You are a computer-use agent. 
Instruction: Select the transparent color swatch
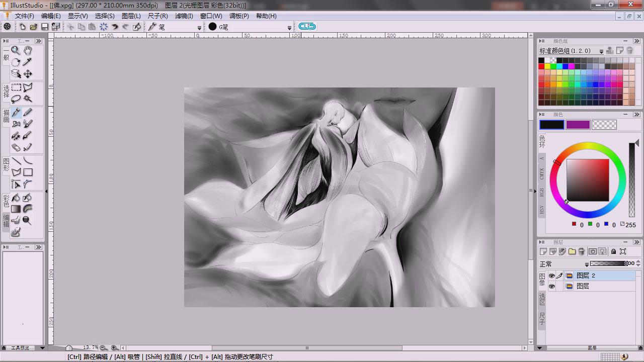(x=604, y=125)
